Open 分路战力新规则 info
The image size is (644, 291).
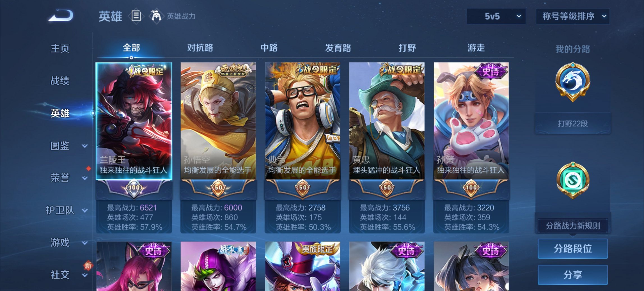coord(573,226)
